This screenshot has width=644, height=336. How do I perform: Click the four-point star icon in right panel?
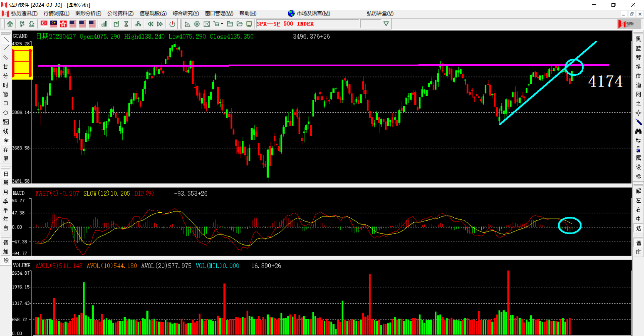[x=638, y=113]
